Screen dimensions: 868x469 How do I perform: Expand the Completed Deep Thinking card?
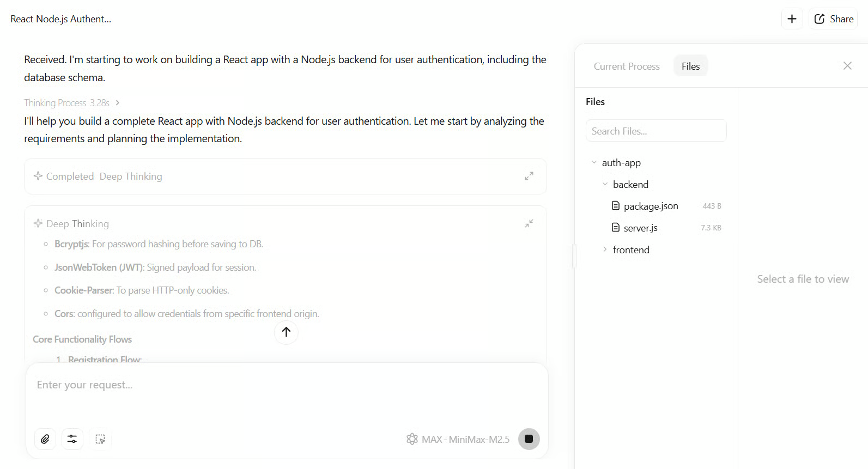click(529, 176)
